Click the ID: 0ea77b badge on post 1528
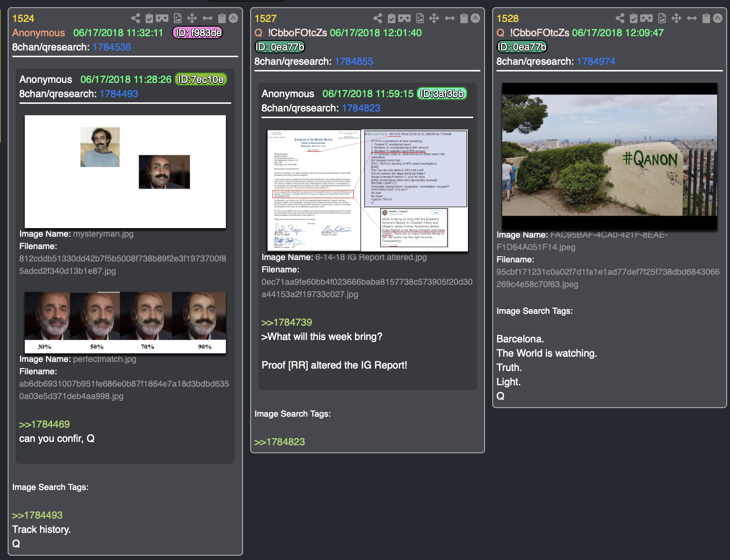The image size is (730, 560). [522, 47]
